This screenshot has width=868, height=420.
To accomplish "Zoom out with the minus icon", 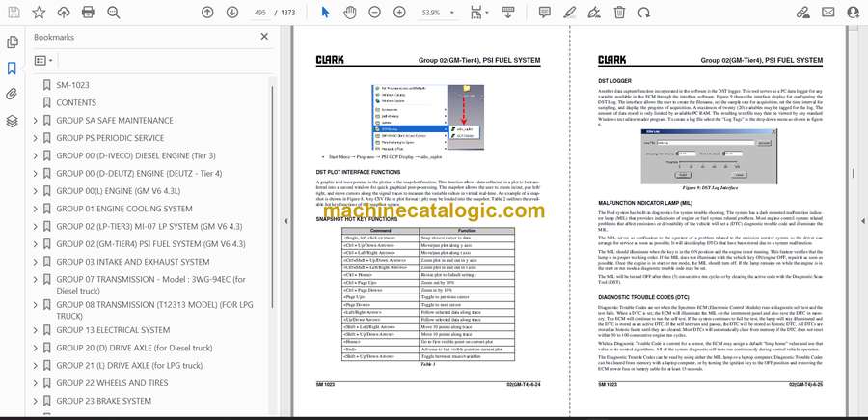I will click(x=375, y=13).
